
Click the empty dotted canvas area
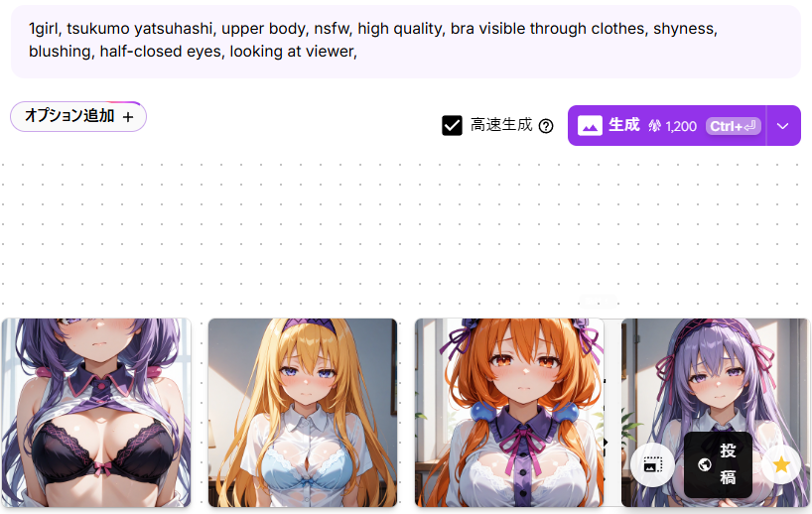pos(406,233)
